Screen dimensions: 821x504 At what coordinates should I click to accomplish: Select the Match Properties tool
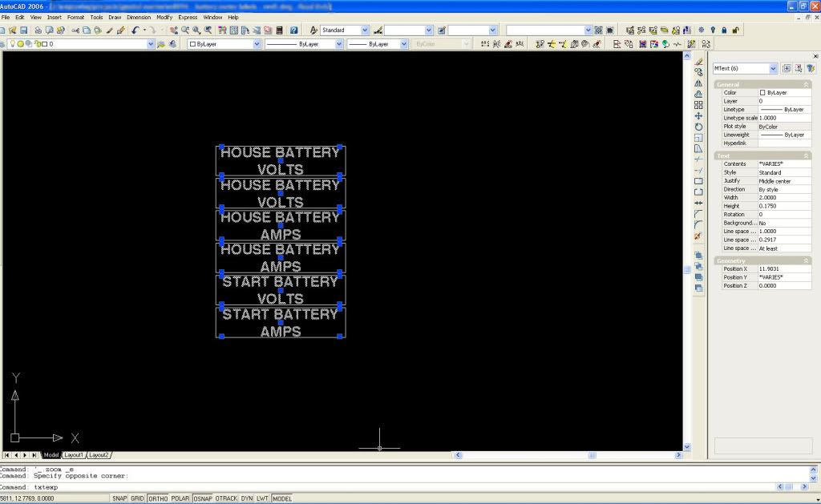point(110,29)
